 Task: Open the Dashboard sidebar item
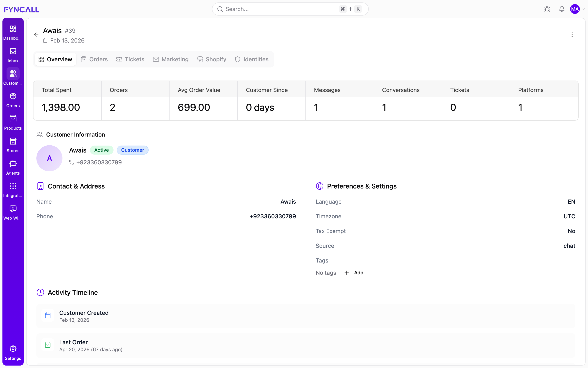click(x=13, y=32)
